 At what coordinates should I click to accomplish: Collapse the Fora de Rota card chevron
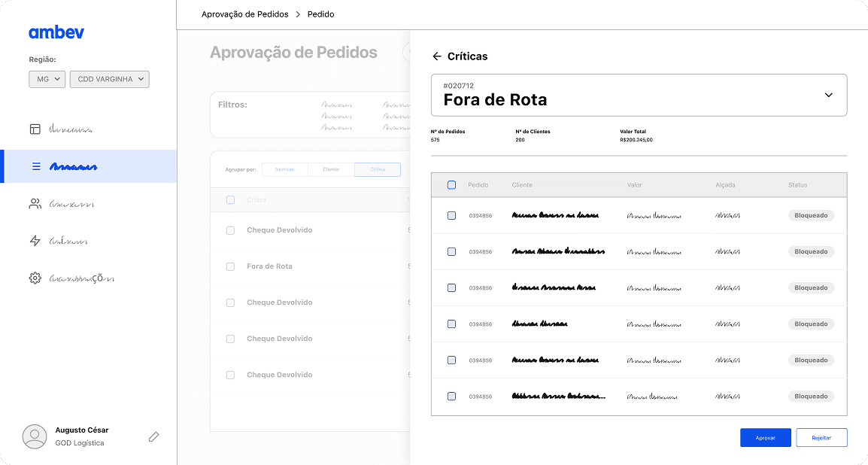point(829,95)
